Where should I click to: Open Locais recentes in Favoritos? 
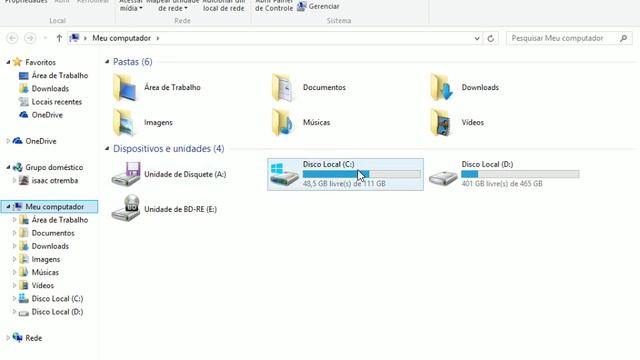51,102
